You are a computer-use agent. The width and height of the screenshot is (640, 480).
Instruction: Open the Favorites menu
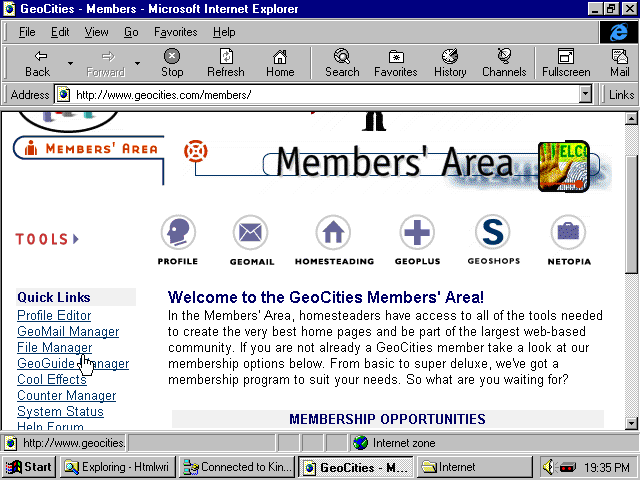coord(176,32)
